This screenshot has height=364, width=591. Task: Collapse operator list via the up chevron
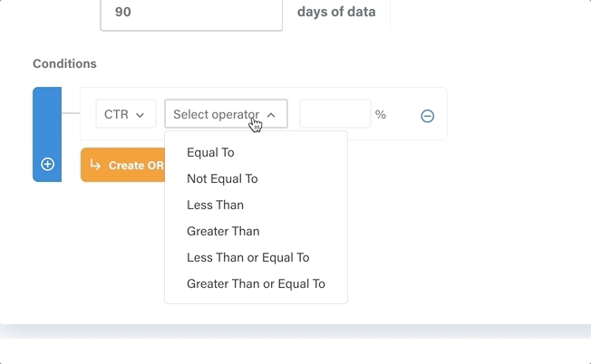[x=271, y=115]
